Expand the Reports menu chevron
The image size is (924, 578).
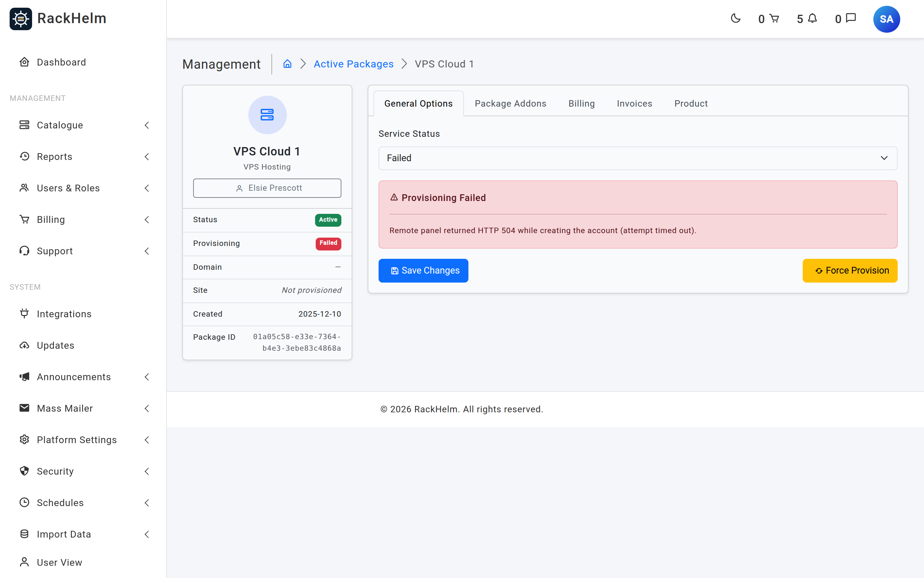tap(147, 156)
